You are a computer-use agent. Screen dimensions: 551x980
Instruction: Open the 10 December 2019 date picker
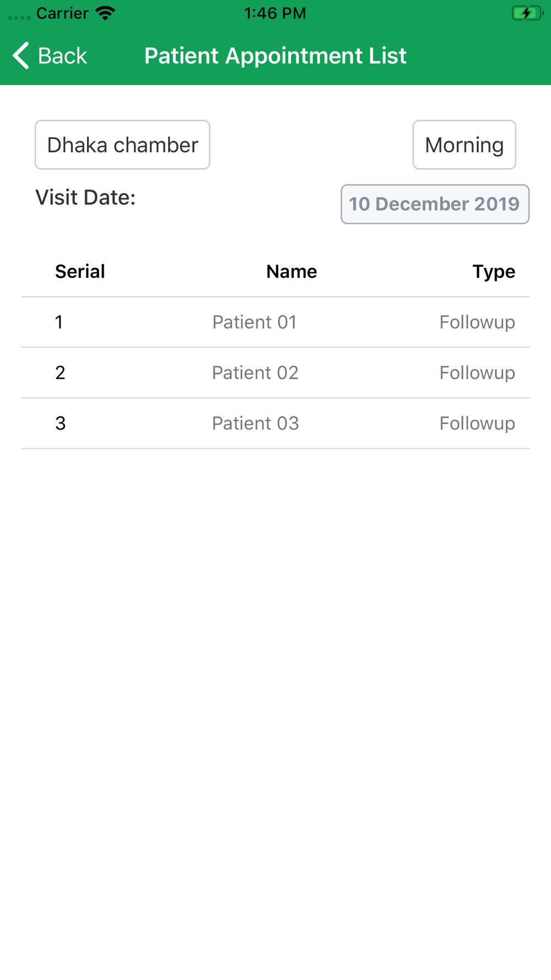435,204
